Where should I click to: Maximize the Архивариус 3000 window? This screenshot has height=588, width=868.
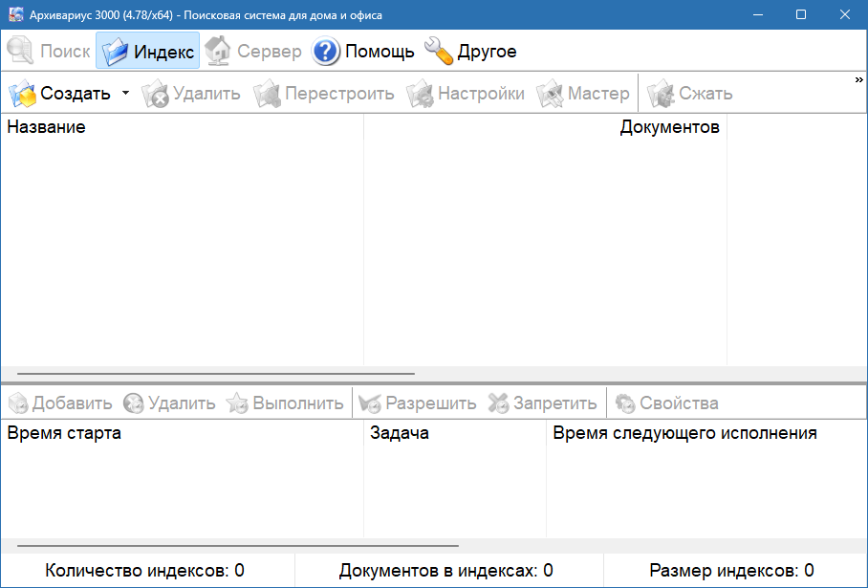coord(801,15)
